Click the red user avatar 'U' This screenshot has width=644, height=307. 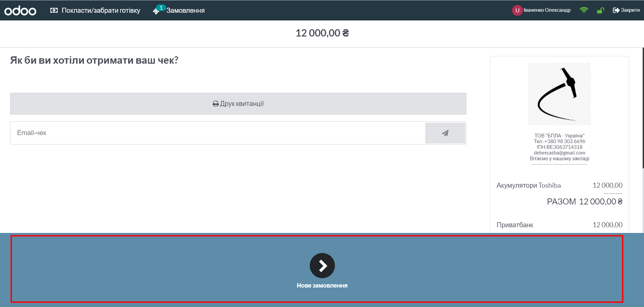(517, 10)
